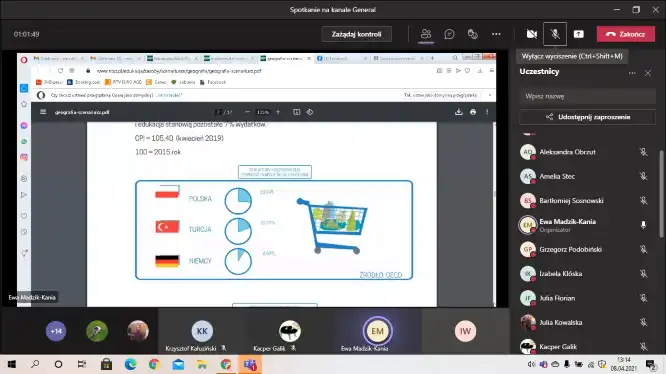Open the Windows notification center
Screen dimensions: 666x374
tap(650, 364)
